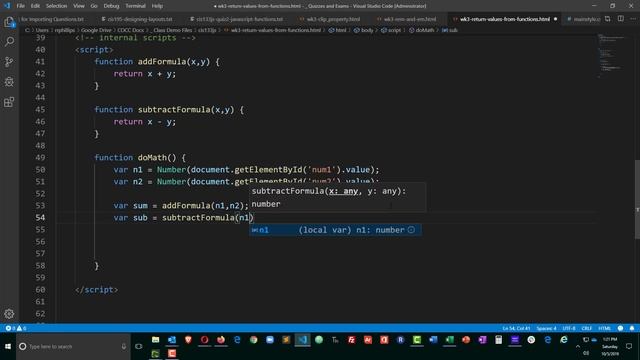Open the Help menu
Screen dimensions: 640x360
click(x=157, y=6)
